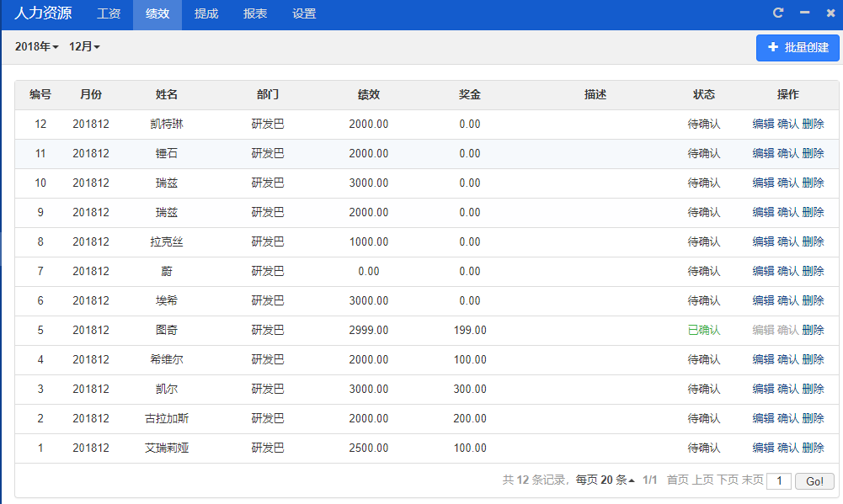Click the 2999.00 performance value
The image size is (843, 504).
coord(369,331)
